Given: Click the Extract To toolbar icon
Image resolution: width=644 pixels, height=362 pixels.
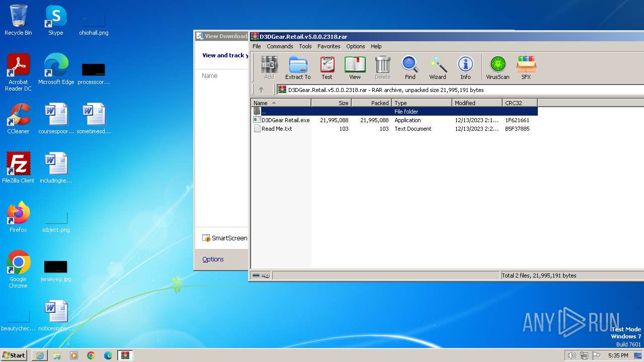Looking at the screenshot, I should [298, 68].
